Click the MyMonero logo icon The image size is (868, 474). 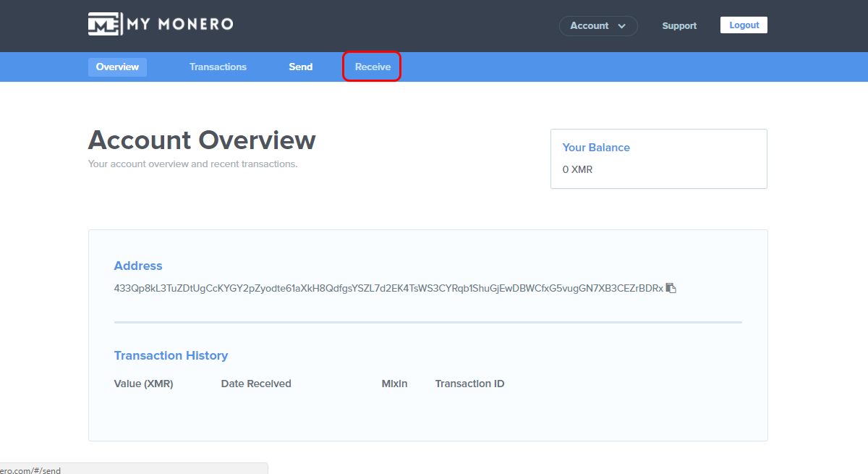[105, 24]
